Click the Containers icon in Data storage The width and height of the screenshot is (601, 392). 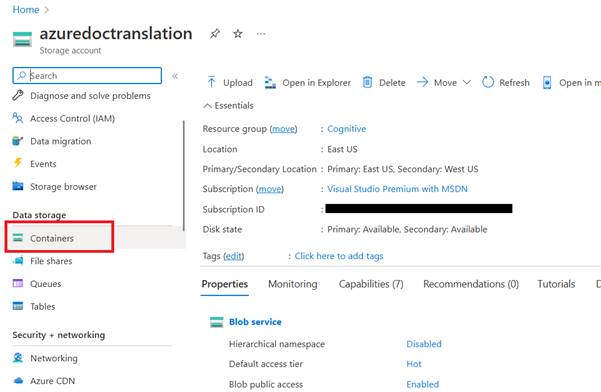[x=18, y=238]
